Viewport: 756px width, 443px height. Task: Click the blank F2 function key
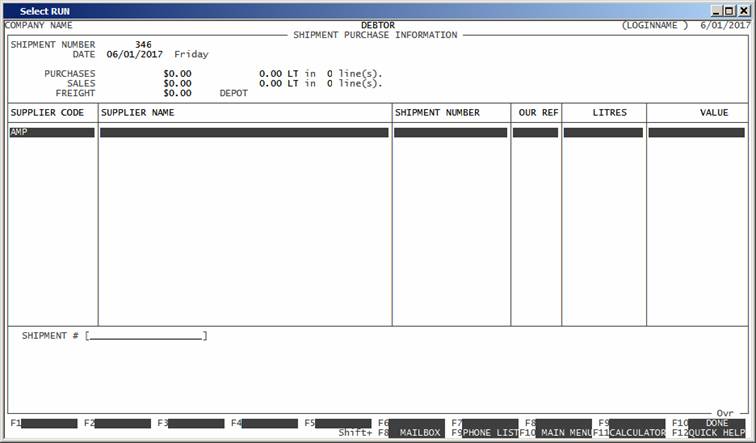123,423
